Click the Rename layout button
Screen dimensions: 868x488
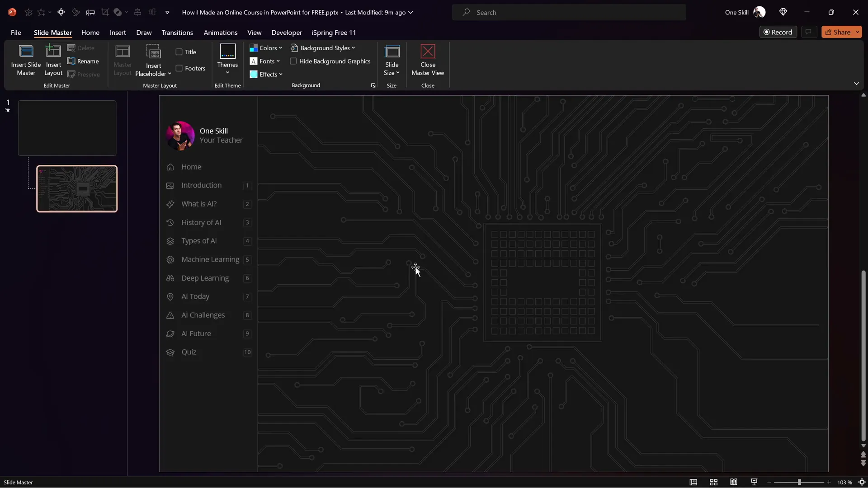(83, 61)
